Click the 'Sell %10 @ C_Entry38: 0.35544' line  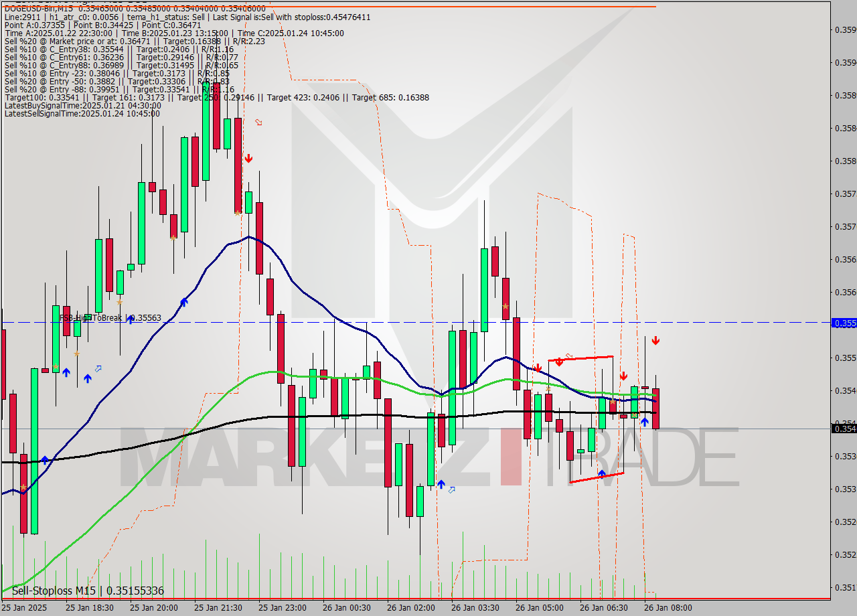(119, 49)
